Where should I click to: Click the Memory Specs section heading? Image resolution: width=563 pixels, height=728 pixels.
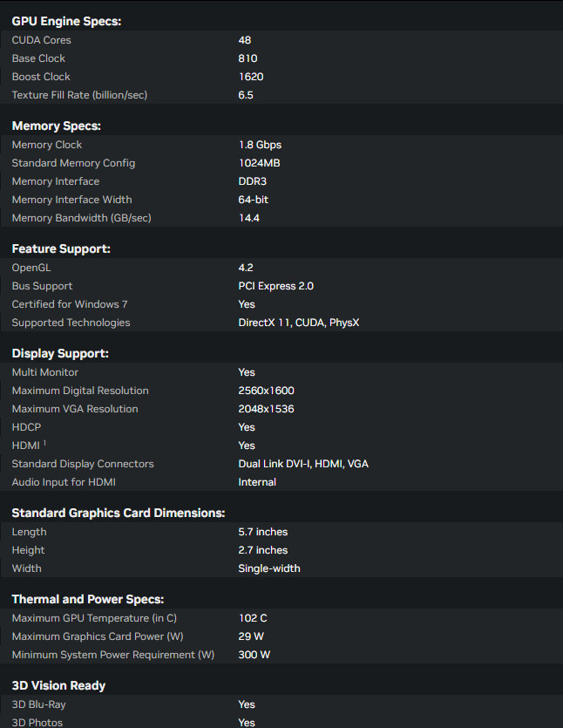(x=57, y=126)
